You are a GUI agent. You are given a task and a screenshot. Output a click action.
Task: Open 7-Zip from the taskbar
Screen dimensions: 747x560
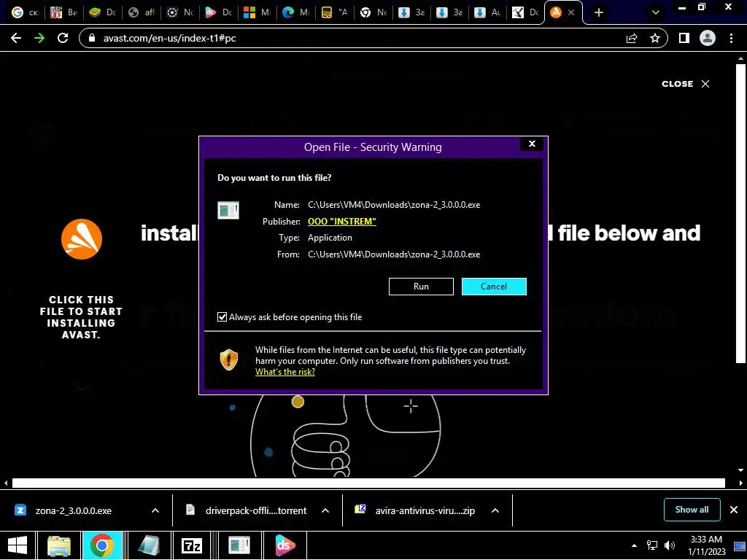[192, 545]
